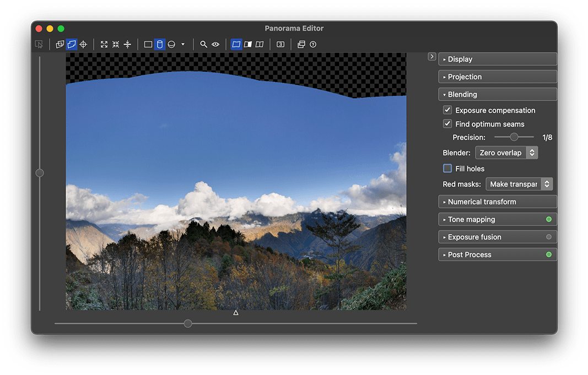Toggle the eye preview icon in toolbar
This screenshot has width=588, height=375.
(215, 45)
